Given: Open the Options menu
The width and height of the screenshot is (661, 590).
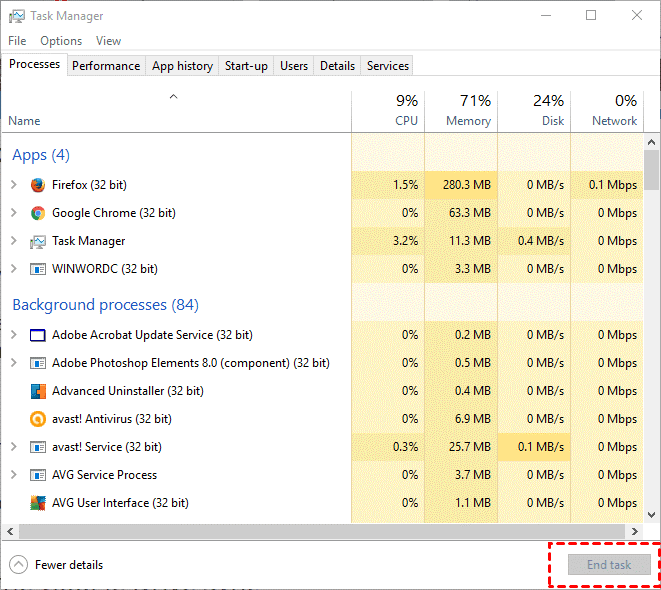Looking at the screenshot, I should pyautogui.click(x=61, y=41).
